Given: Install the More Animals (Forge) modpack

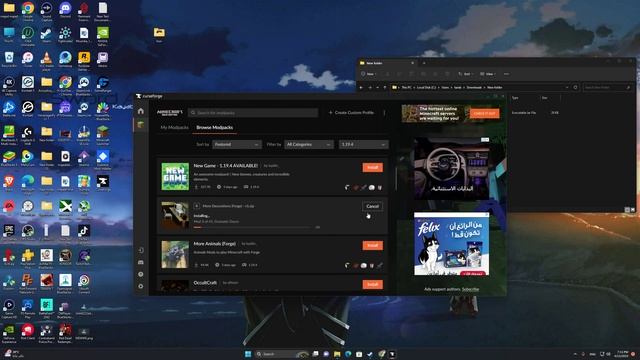Looking at the screenshot, I should click(373, 245).
